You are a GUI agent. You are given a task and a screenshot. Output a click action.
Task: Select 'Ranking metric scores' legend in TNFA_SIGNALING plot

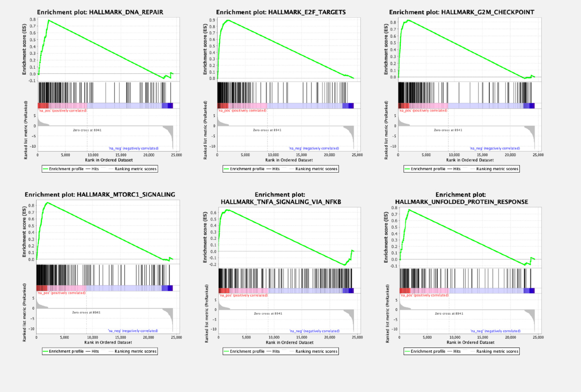pyautogui.click(x=314, y=351)
